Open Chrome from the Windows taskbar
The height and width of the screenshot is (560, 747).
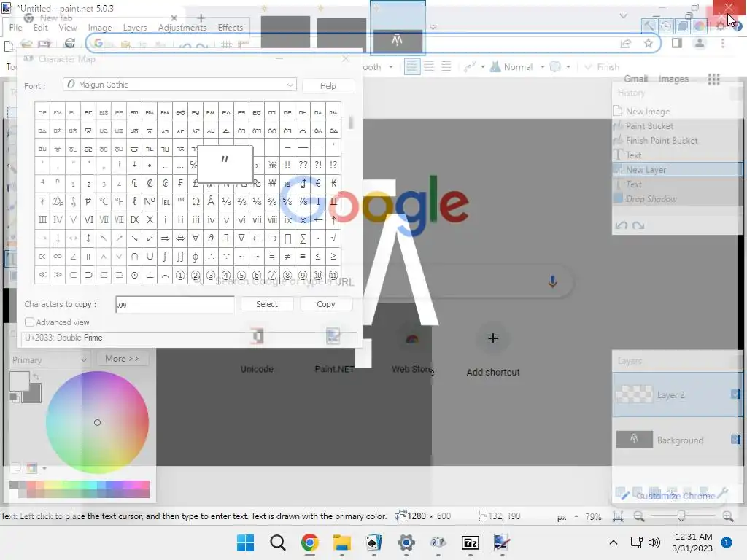coord(309,542)
